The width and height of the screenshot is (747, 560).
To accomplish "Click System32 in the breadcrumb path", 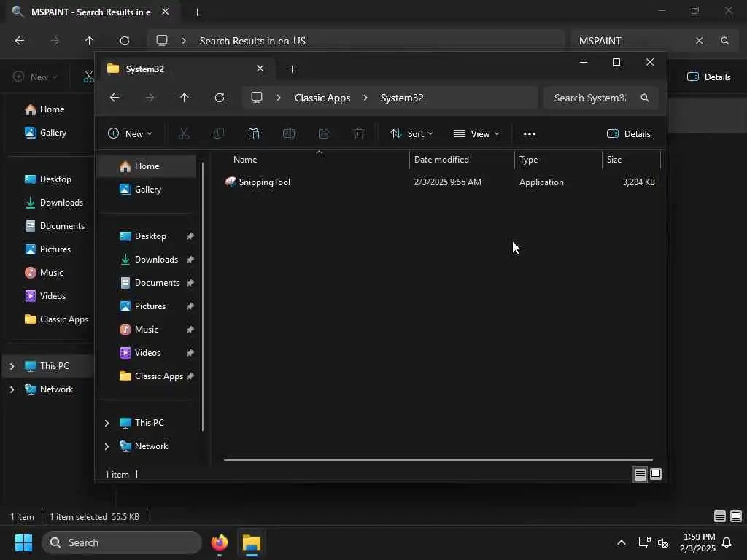I will coord(402,98).
